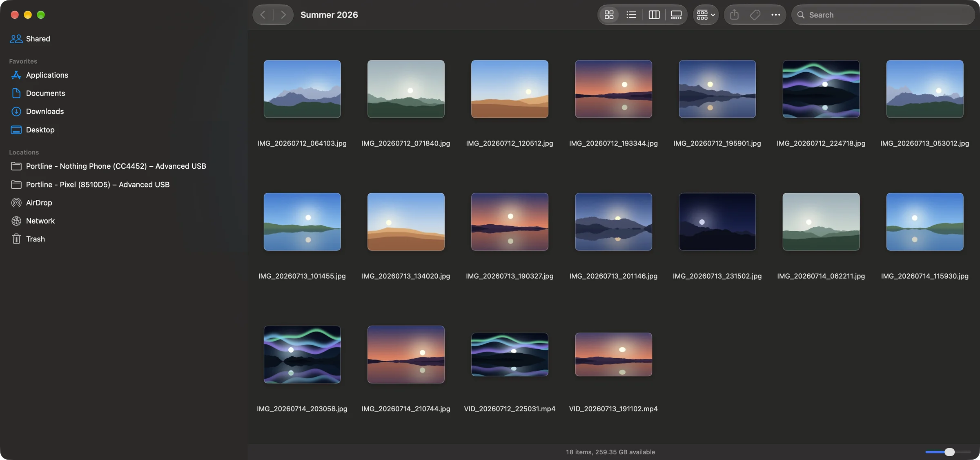Click file name IMG_20260713_134020.jpg
This screenshot has height=460, width=980.
[406, 276]
